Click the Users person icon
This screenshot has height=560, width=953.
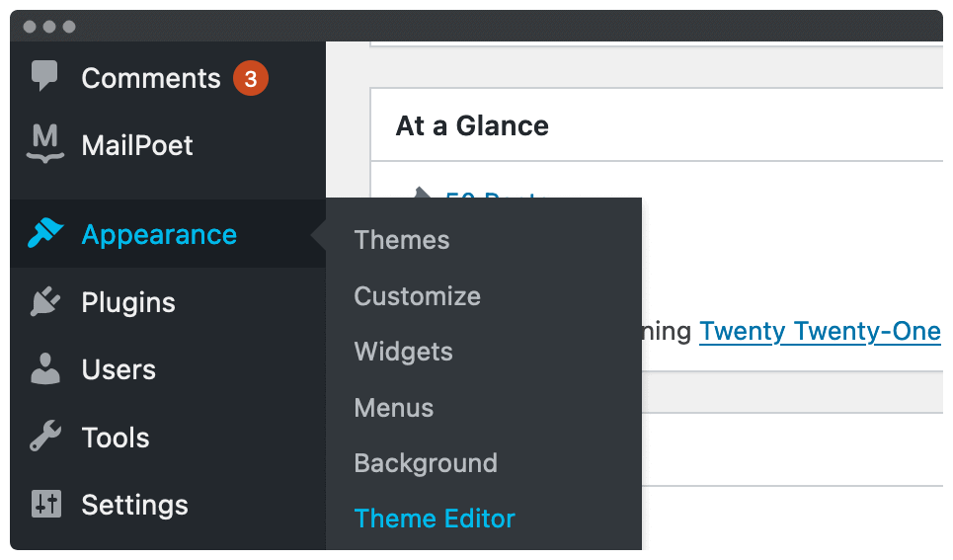(x=45, y=368)
